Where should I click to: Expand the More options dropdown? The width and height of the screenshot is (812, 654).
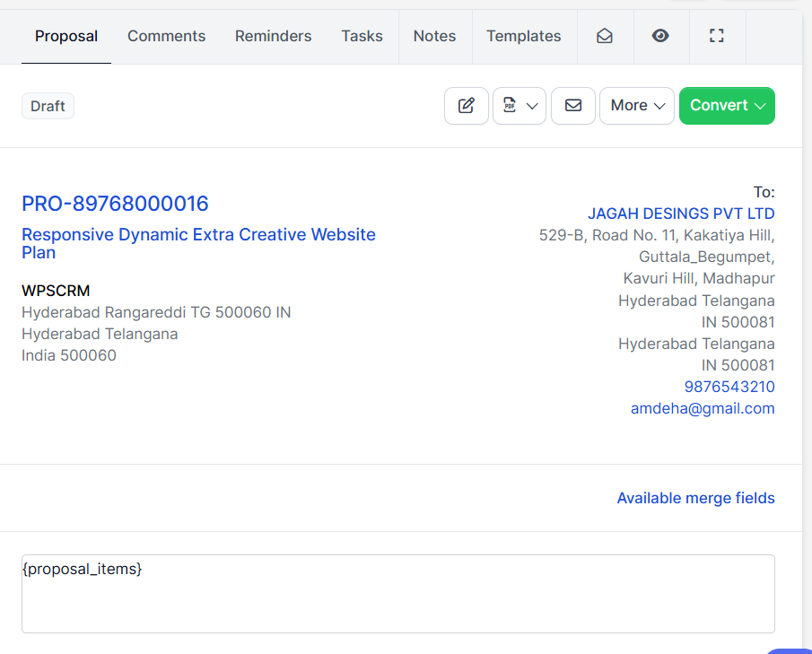(x=637, y=106)
